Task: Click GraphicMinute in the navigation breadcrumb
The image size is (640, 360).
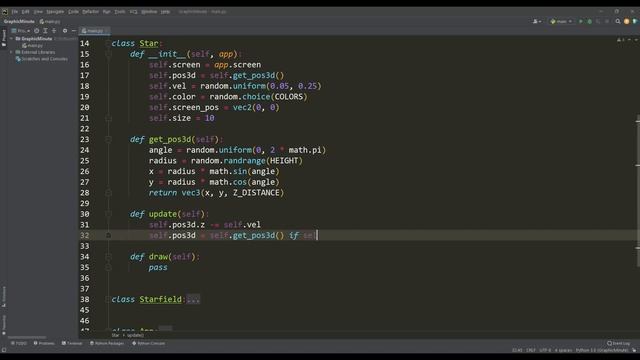Action: (19, 21)
